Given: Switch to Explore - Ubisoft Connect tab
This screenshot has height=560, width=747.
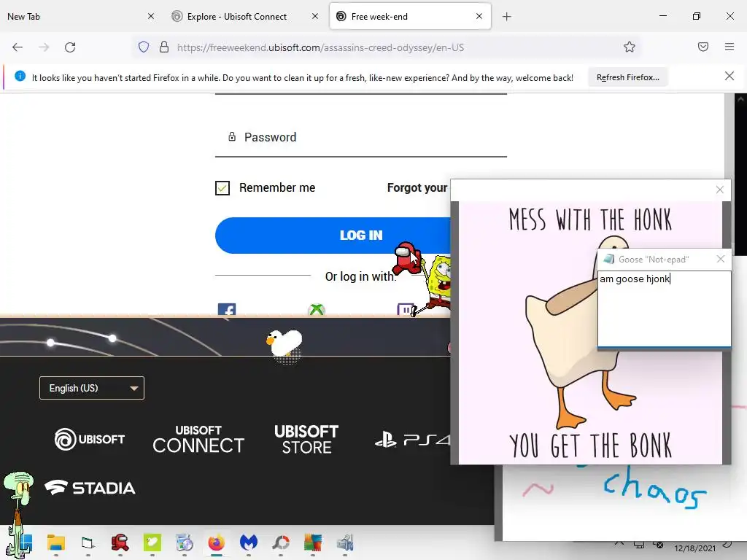Looking at the screenshot, I should (245, 16).
